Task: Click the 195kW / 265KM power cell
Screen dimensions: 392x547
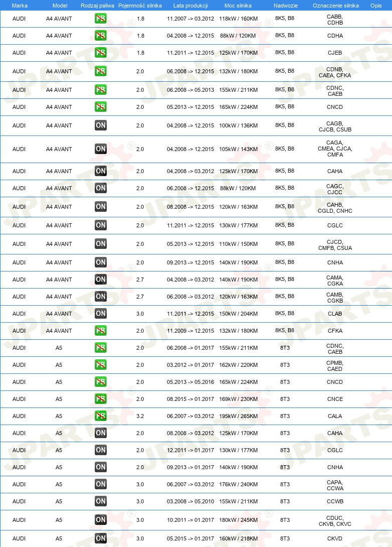Action: (238, 416)
